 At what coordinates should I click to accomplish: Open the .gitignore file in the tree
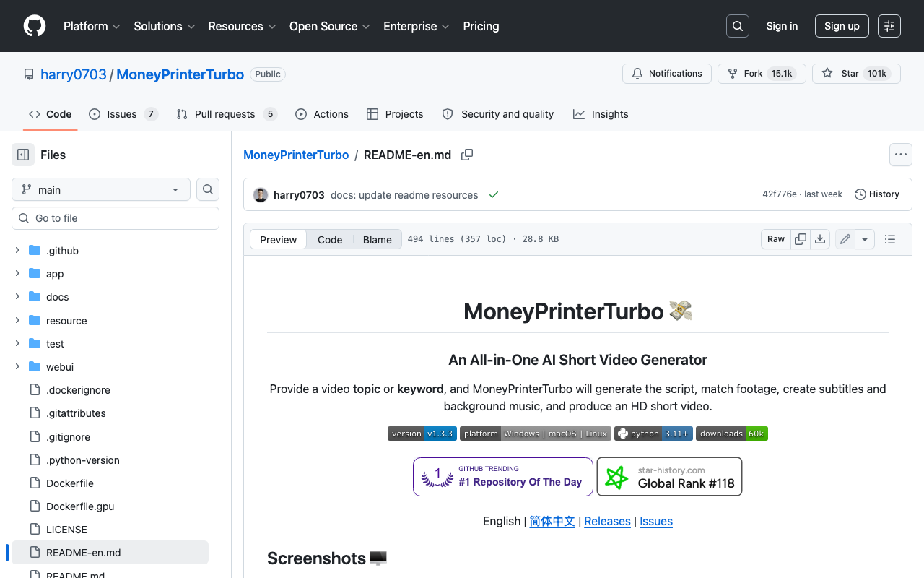click(68, 437)
